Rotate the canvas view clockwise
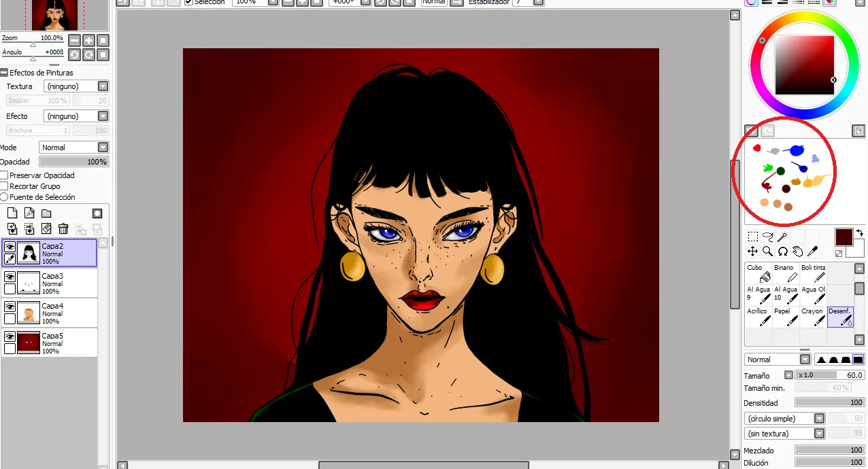 tap(88, 54)
